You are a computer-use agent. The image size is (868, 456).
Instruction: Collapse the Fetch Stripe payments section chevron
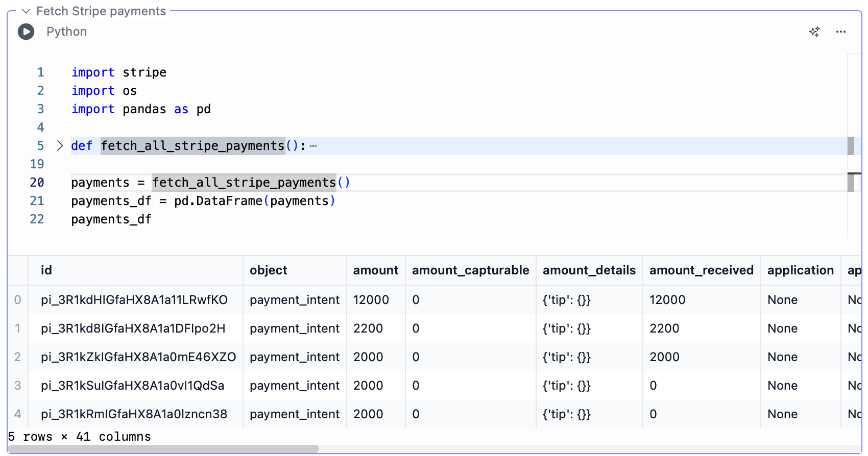click(x=26, y=11)
